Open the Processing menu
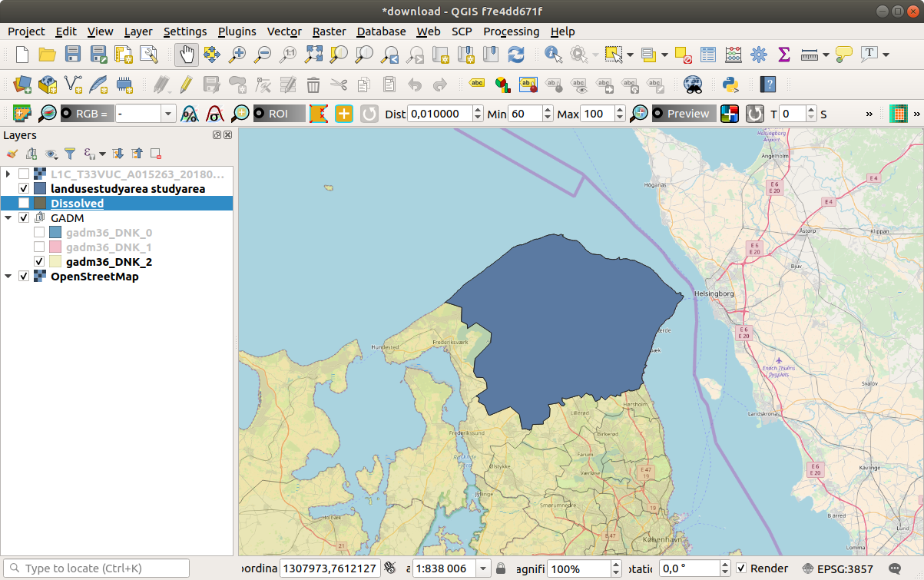Screen dimensions: 924x580 coord(511,31)
